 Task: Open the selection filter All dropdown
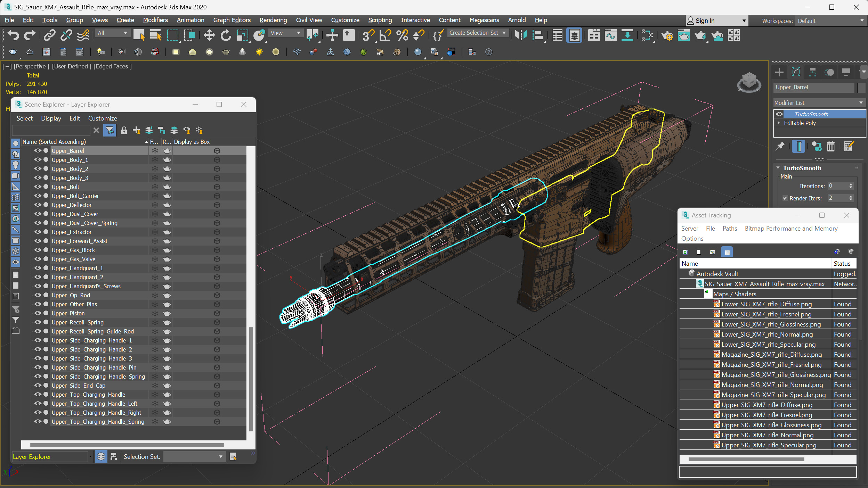pyautogui.click(x=112, y=33)
